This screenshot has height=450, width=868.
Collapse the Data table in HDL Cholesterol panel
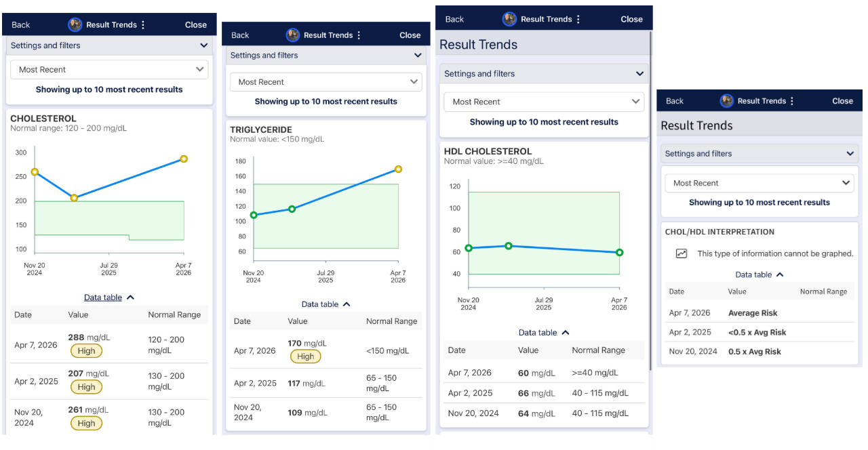(543, 332)
